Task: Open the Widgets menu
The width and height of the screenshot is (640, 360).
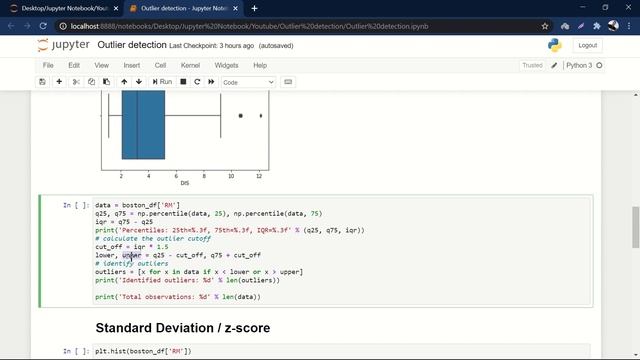Action: coord(227,65)
